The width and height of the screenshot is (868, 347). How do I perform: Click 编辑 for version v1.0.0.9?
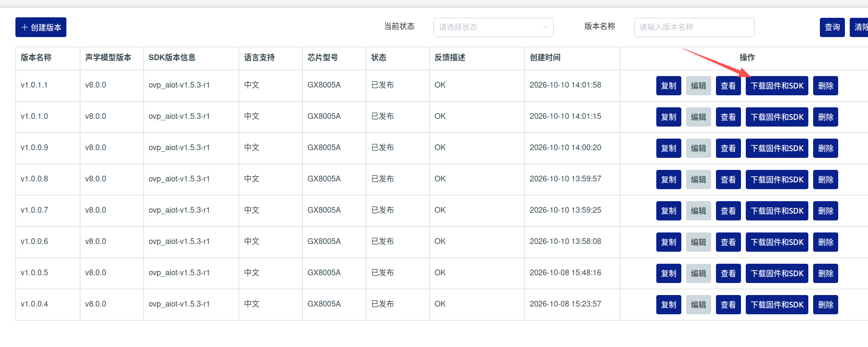(698, 148)
